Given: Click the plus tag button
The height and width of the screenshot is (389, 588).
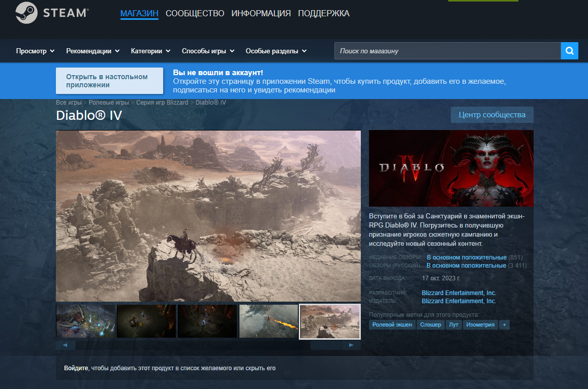Looking at the screenshot, I should pyautogui.click(x=504, y=325).
